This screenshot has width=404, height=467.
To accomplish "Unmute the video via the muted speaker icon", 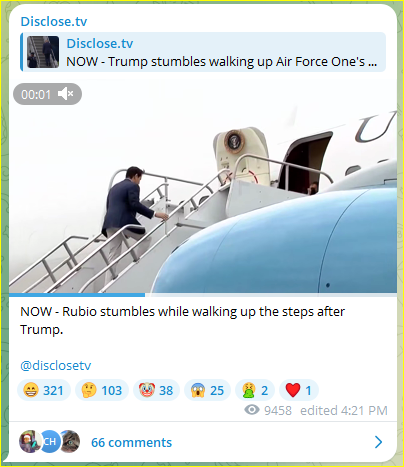I will pos(65,94).
